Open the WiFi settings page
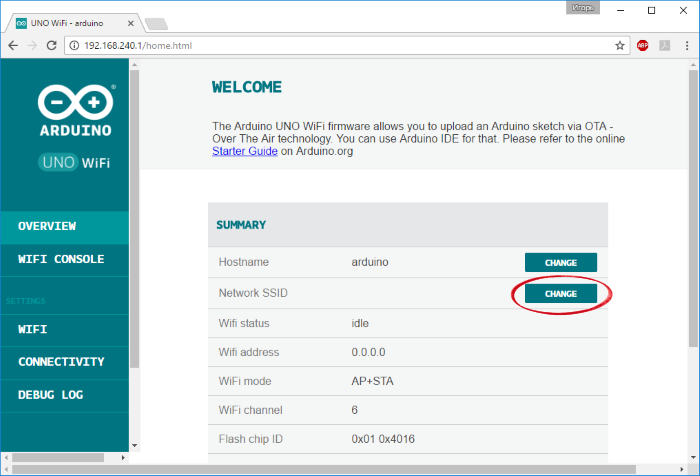The image size is (700, 476). [x=32, y=329]
